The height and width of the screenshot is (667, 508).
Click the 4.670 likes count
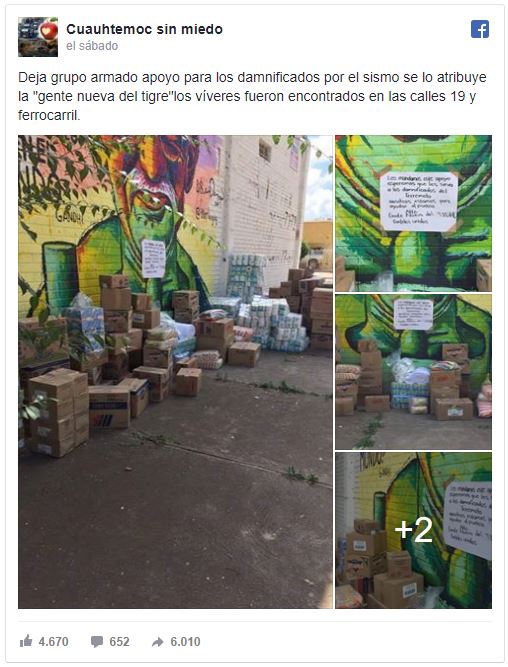pyautogui.click(x=53, y=641)
